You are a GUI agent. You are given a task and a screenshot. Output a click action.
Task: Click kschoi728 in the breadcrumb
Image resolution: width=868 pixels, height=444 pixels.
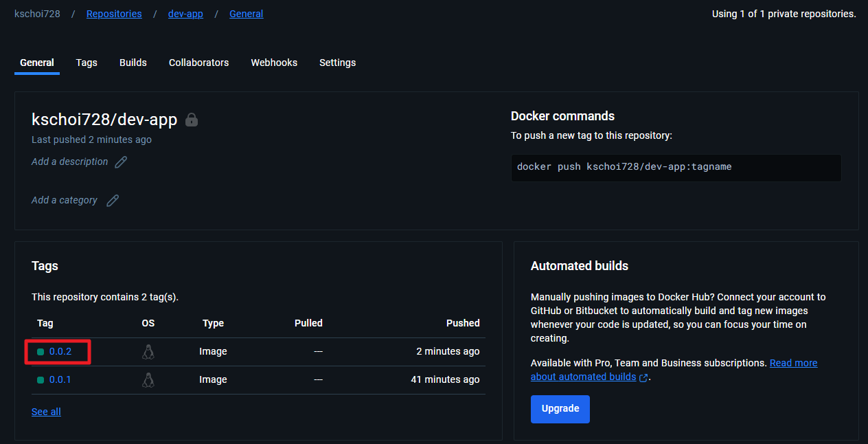(x=37, y=14)
